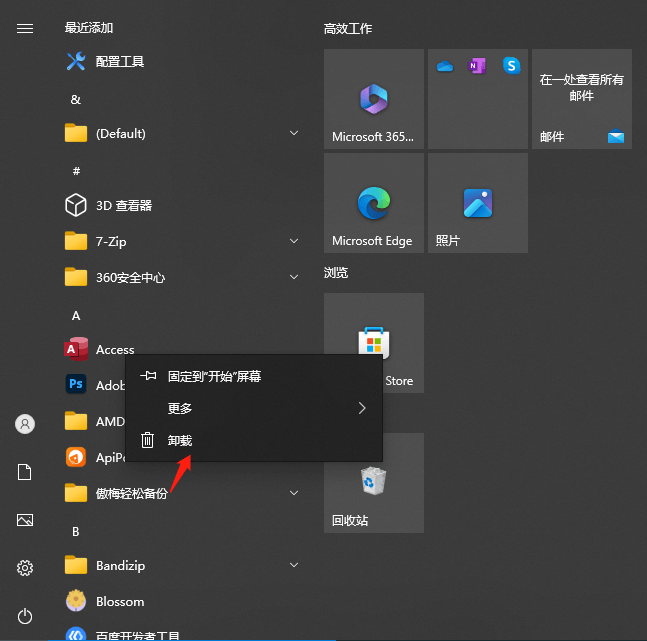Open the 照片 photos tile
The height and width of the screenshot is (641, 647).
(478, 203)
